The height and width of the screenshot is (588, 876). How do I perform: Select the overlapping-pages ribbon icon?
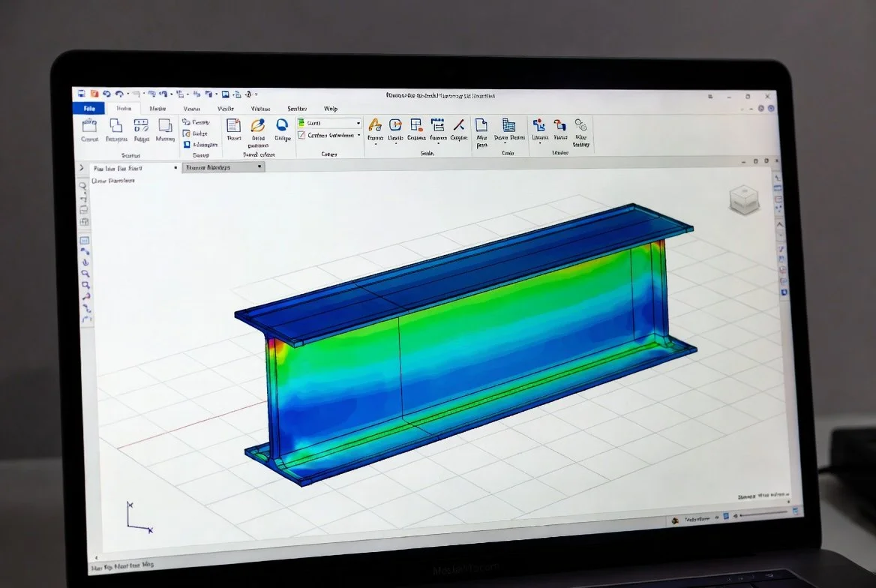tap(115, 126)
